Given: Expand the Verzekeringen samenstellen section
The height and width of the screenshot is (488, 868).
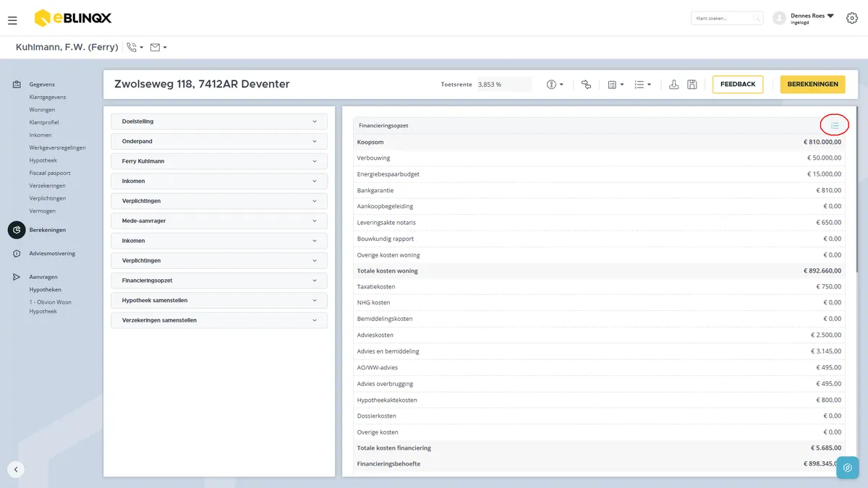Looking at the screenshot, I should [x=219, y=320].
